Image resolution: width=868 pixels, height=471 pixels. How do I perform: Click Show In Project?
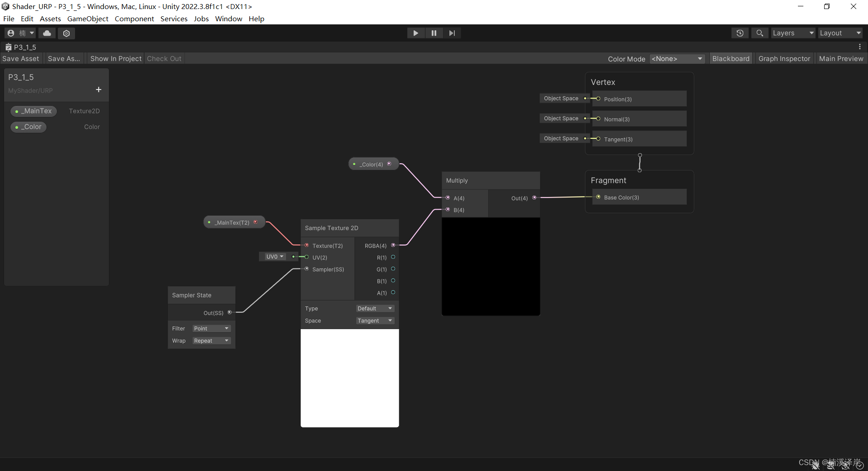[x=115, y=58]
